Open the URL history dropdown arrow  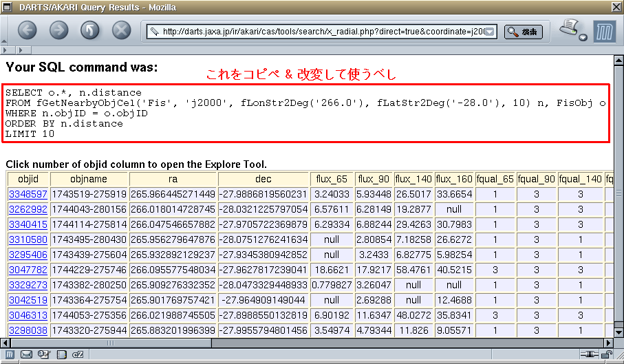(491, 32)
